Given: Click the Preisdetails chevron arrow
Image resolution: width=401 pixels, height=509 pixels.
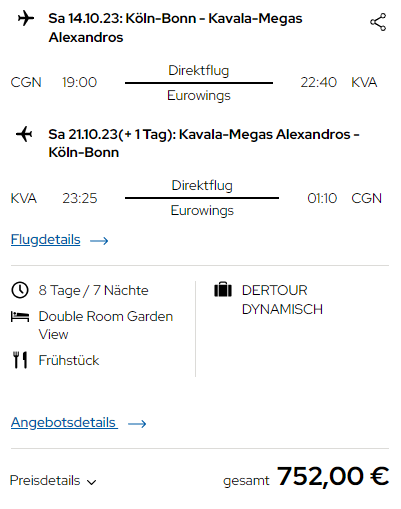Looking at the screenshot, I should click(x=91, y=482).
